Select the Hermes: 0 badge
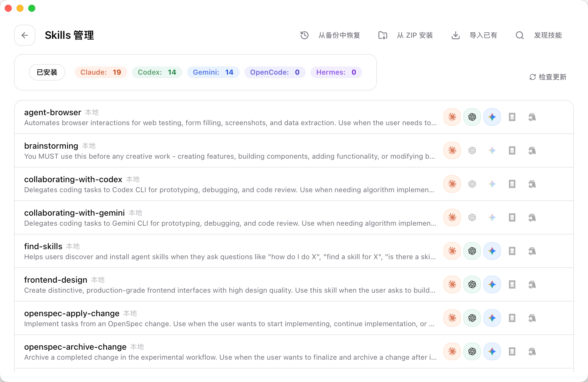This screenshot has width=588, height=382. click(x=336, y=72)
